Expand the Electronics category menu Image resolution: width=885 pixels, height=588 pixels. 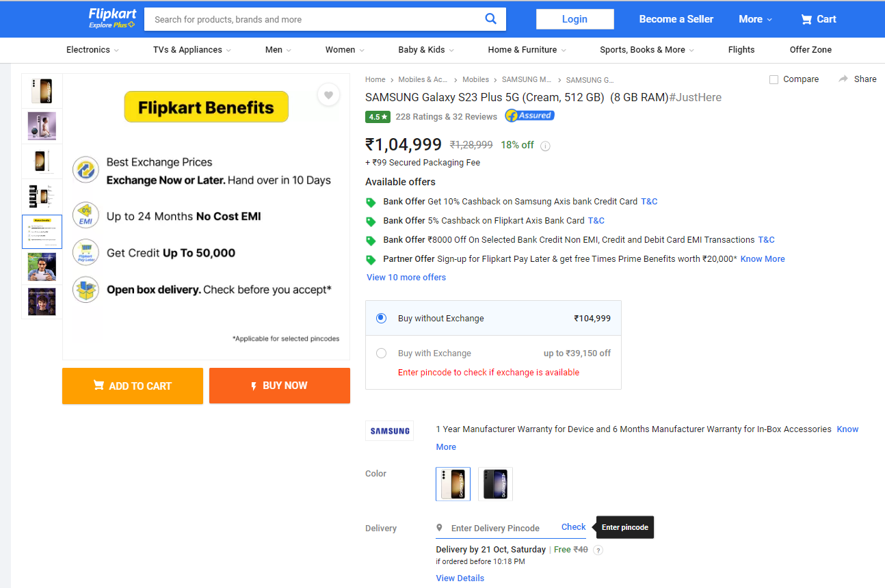pos(92,50)
